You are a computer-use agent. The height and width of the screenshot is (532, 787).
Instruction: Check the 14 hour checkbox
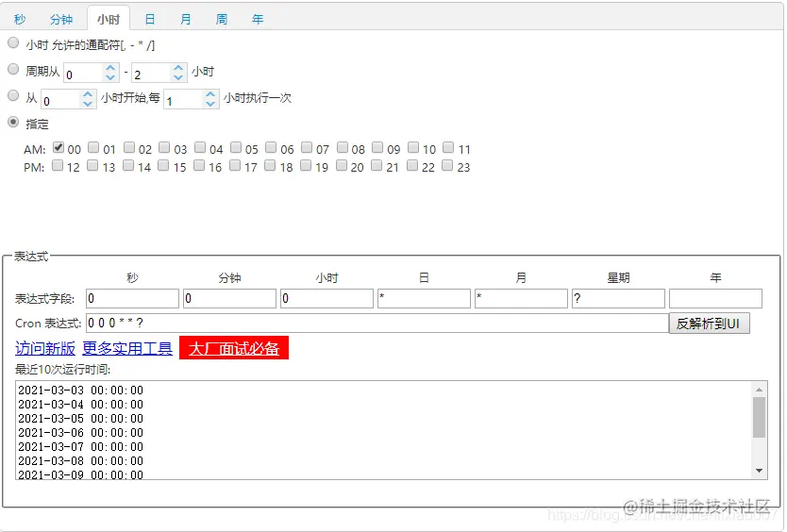[x=128, y=165]
